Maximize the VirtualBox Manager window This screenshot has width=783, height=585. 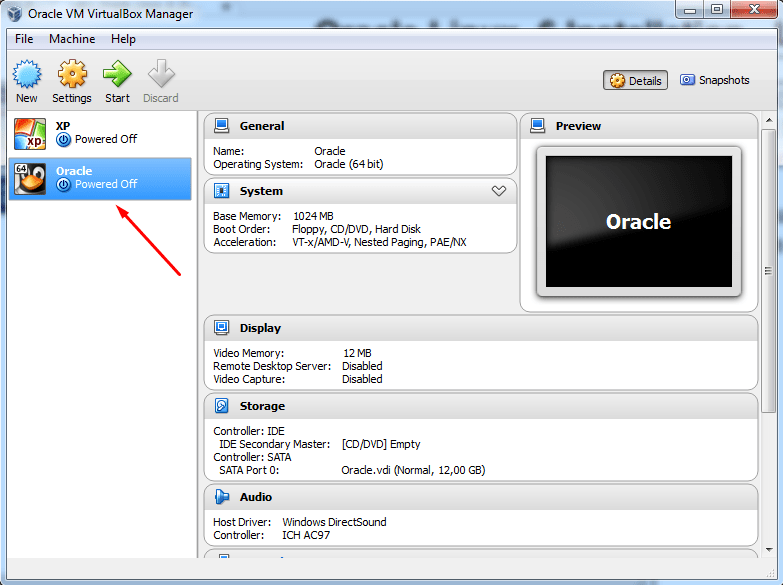click(x=717, y=9)
